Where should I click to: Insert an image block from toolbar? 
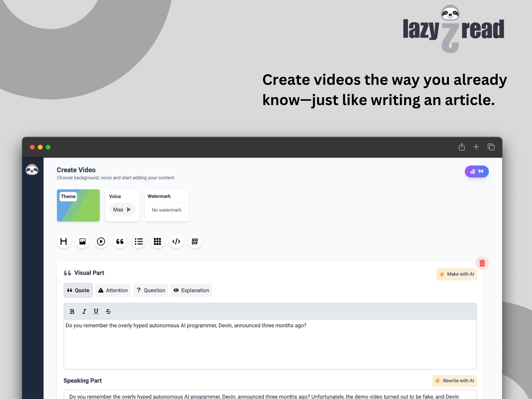click(82, 241)
